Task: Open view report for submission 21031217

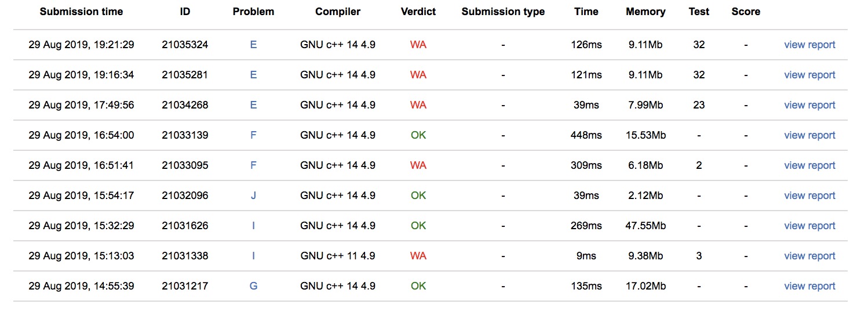Action: 809,286
